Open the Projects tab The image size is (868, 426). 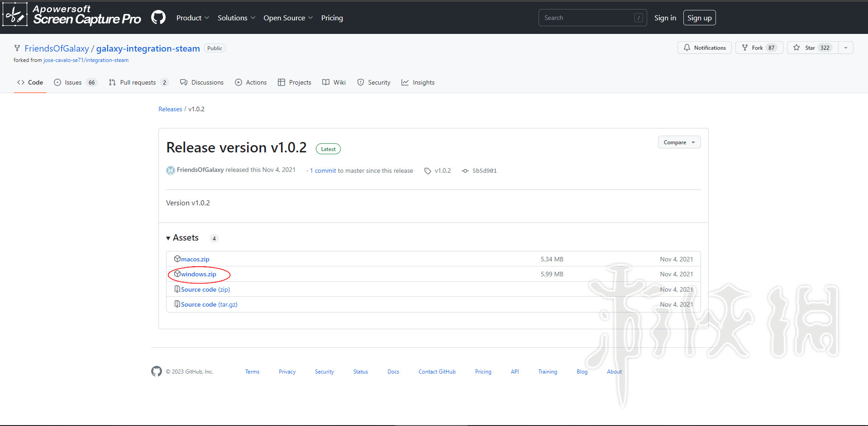[x=295, y=82]
